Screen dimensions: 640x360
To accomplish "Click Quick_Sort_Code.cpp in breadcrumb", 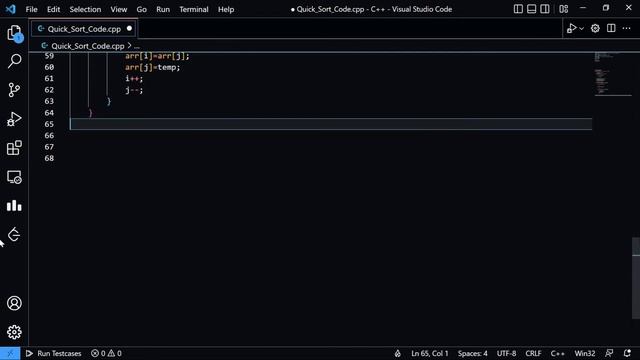I will click(x=87, y=46).
